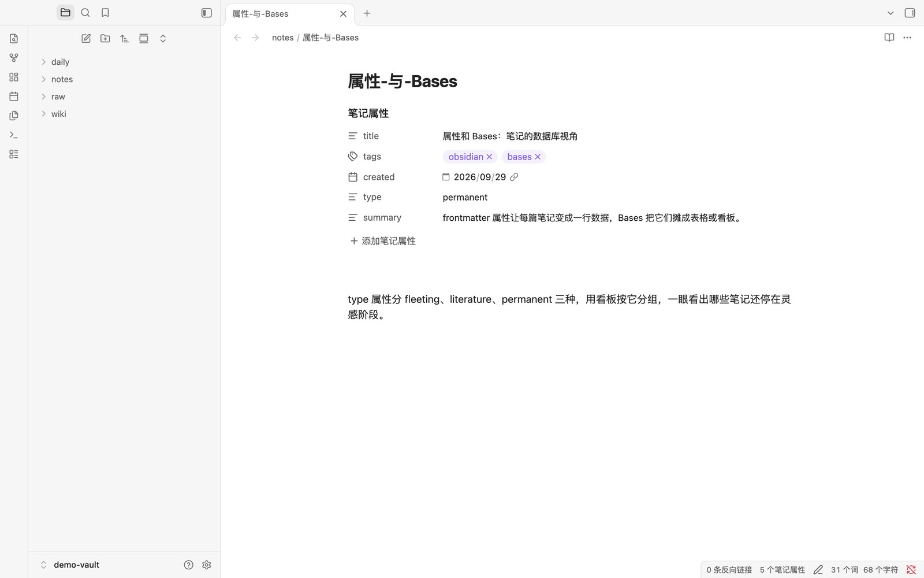Open bases ribbon icon below command palette
This screenshot has height=578, width=924.
pos(14,154)
